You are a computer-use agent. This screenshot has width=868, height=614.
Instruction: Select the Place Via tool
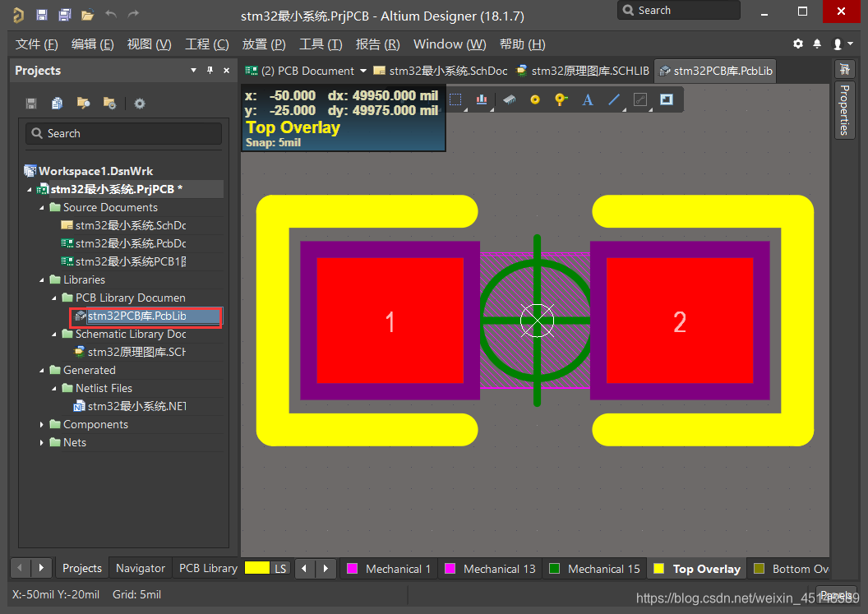tap(561, 99)
